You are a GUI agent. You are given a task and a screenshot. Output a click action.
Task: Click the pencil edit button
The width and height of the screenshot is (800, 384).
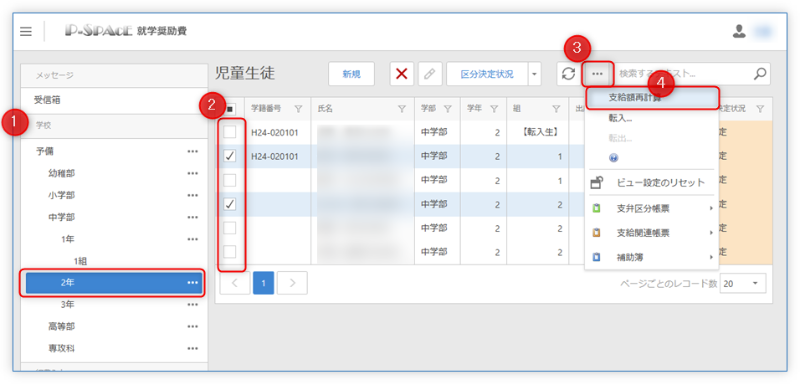click(430, 74)
